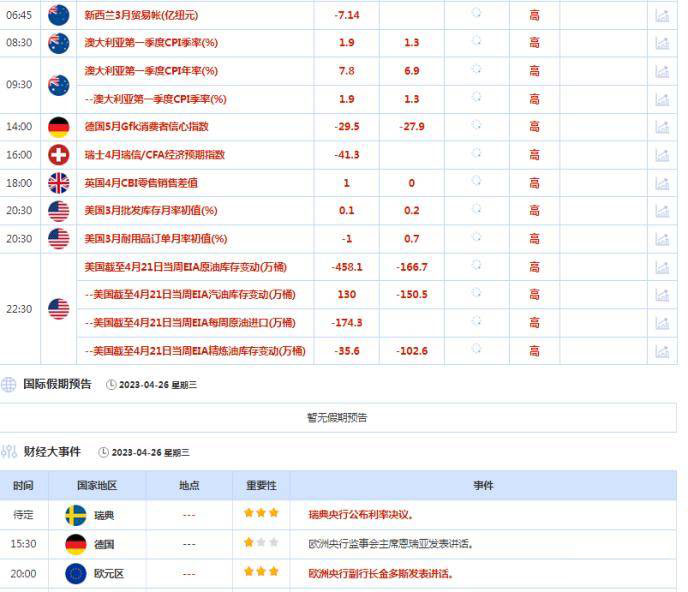Screen dimensions: 688x592
Task: Click 瑞典 region label
Action: point(104,515)
